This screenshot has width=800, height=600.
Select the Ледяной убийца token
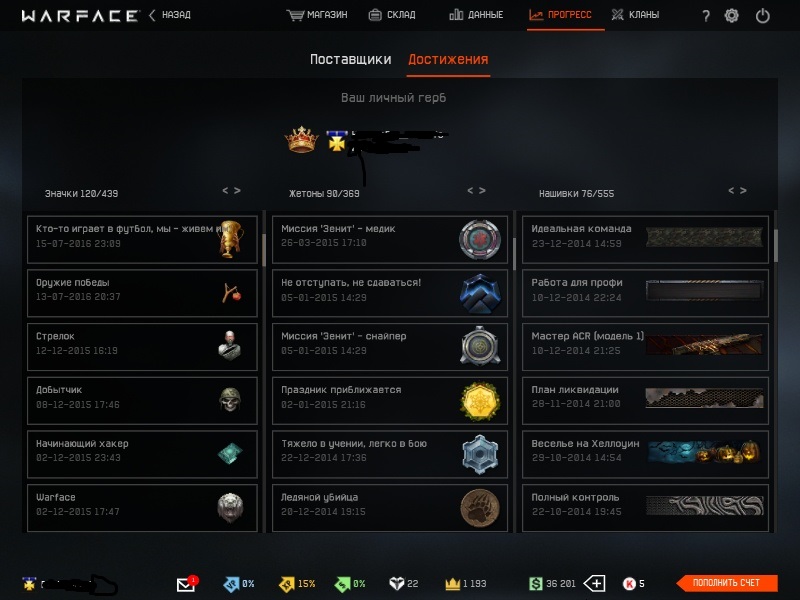390,508
